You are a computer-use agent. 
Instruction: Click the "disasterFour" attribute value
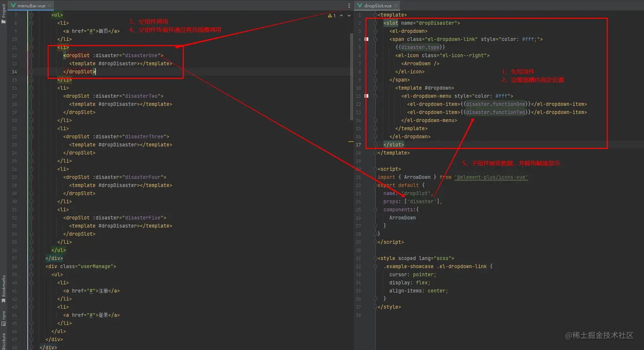pos(143,177)
